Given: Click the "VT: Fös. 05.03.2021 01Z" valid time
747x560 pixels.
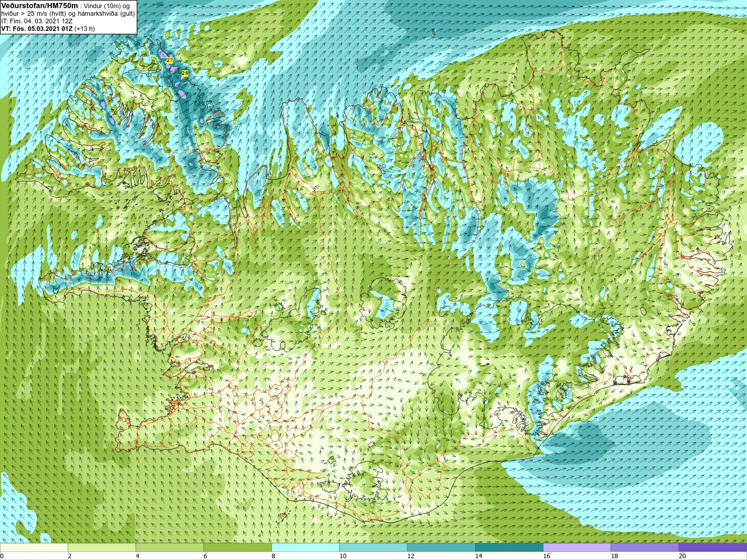Looking at the screenshot, I should point(37,29).
